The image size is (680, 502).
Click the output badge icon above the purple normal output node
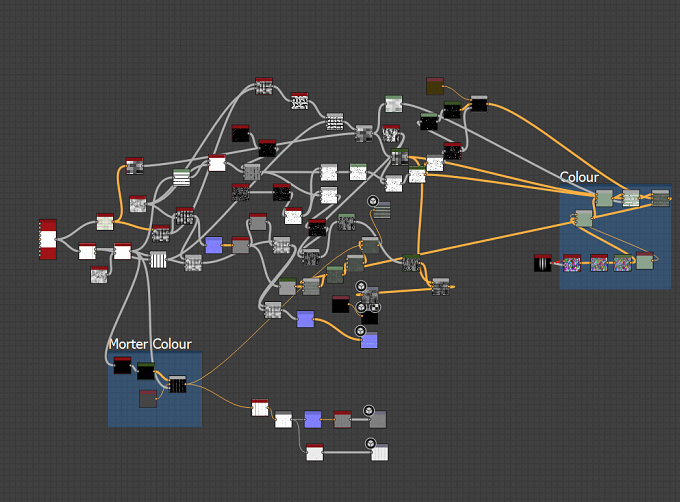point(360,331)
